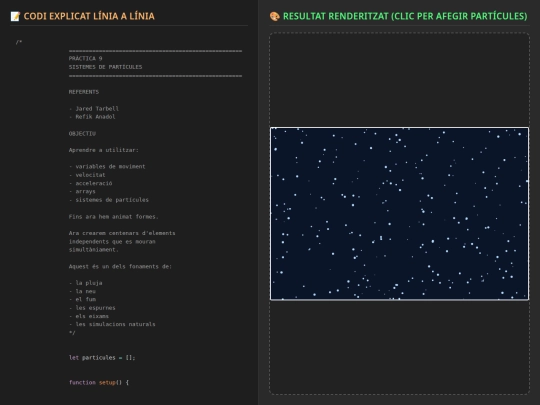Click the comment line 'Aprendre a utilitzar:'
The height and width of the screenshot is (405, 540).
tap(104, 150)
